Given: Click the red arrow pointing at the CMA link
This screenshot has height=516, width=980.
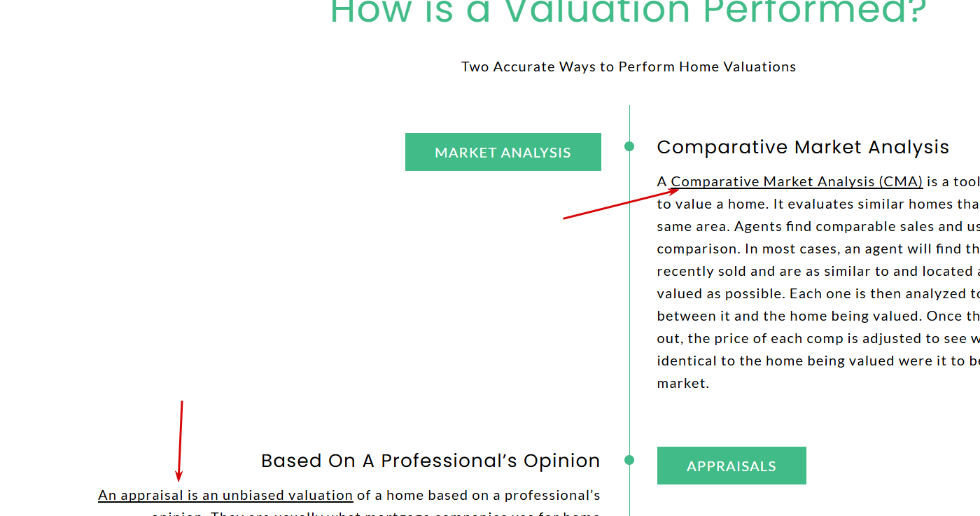Looking at the screenshot, I should [x=622, y=204].
